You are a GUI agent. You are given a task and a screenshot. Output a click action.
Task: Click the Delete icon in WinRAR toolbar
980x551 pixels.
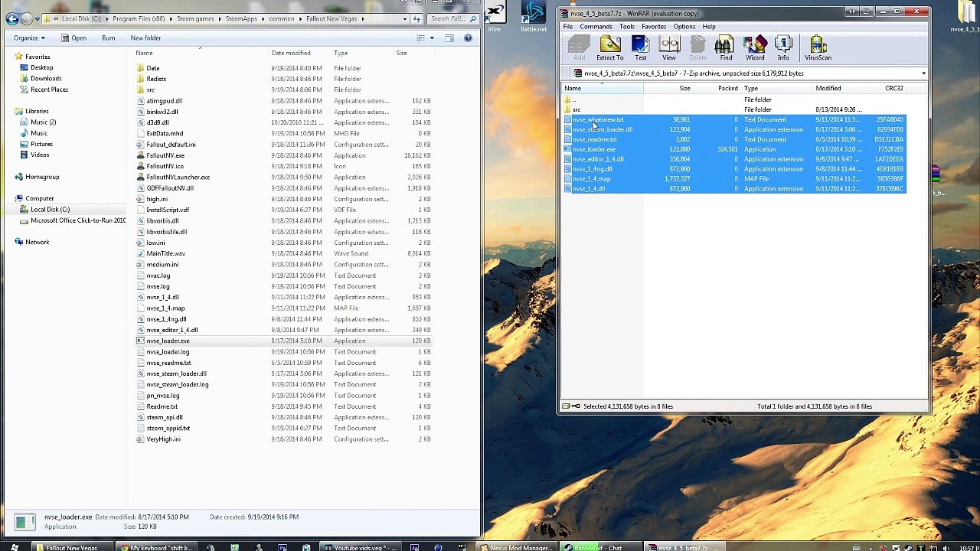[697, 47]
